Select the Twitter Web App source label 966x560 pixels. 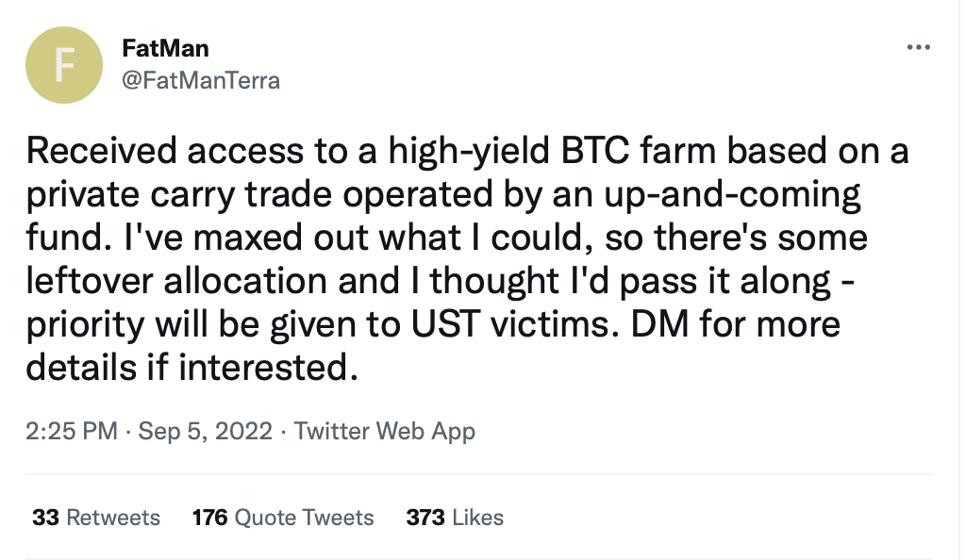[x=385, y=432]
